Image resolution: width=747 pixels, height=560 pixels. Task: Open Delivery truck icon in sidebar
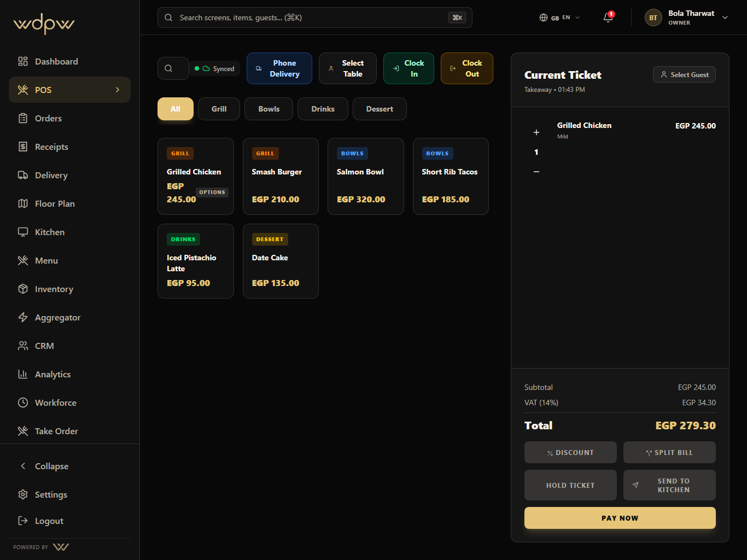23,175
